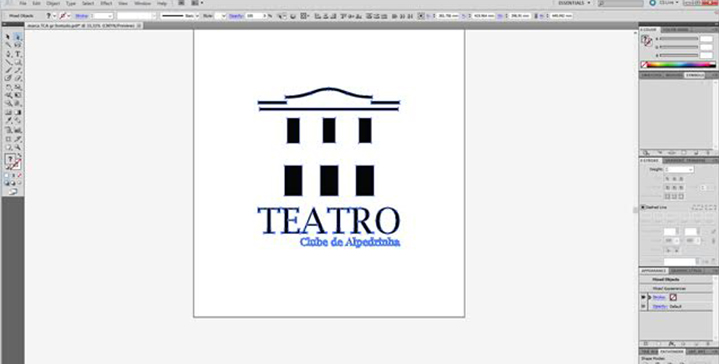Screen dimensions: 719x364
Task: Click the Opacity link in the control bar
Action: click(235, 15)
